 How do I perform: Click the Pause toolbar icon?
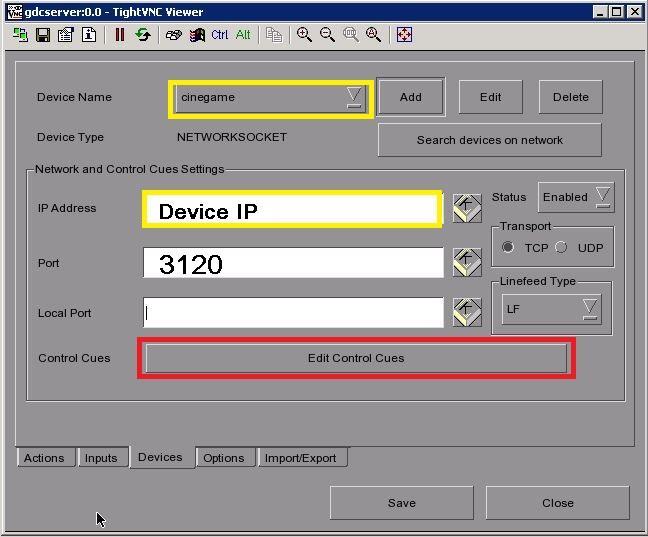120,35
